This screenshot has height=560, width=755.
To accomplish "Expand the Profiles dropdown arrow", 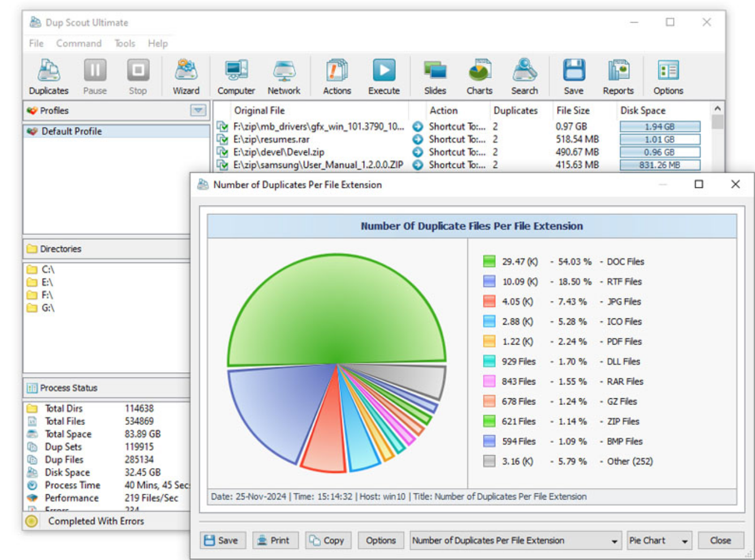I will pyautogui.click(x=198, y=110).
